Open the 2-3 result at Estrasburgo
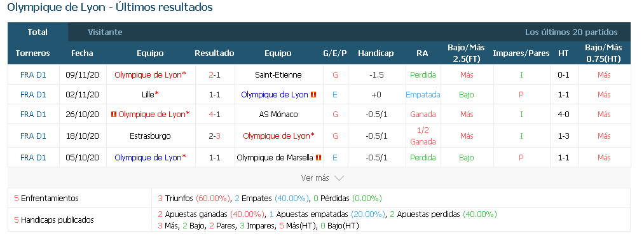 214,136
